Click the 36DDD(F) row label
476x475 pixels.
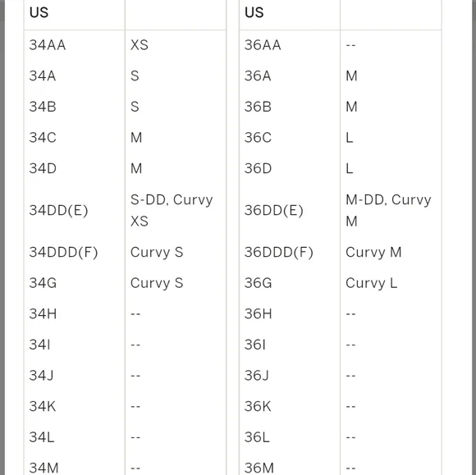tap(279, 252)
